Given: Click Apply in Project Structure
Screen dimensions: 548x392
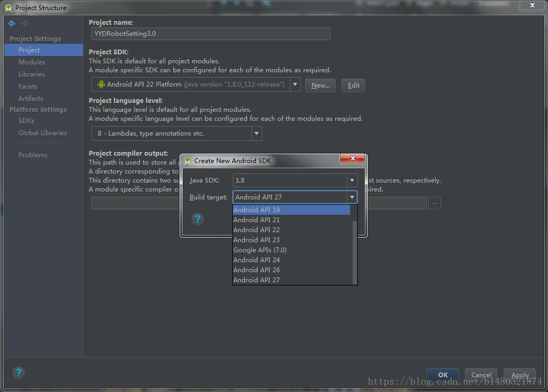Looking at the screenshot, I should point(519,375).
